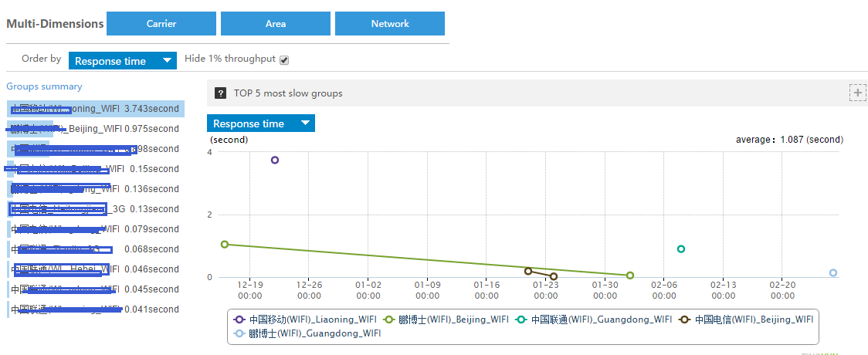The width and height of the screenshot is (868, 355).
Task: Uncheck Hide 1% throughput checkbox
Action: click(x=284, y=60)
